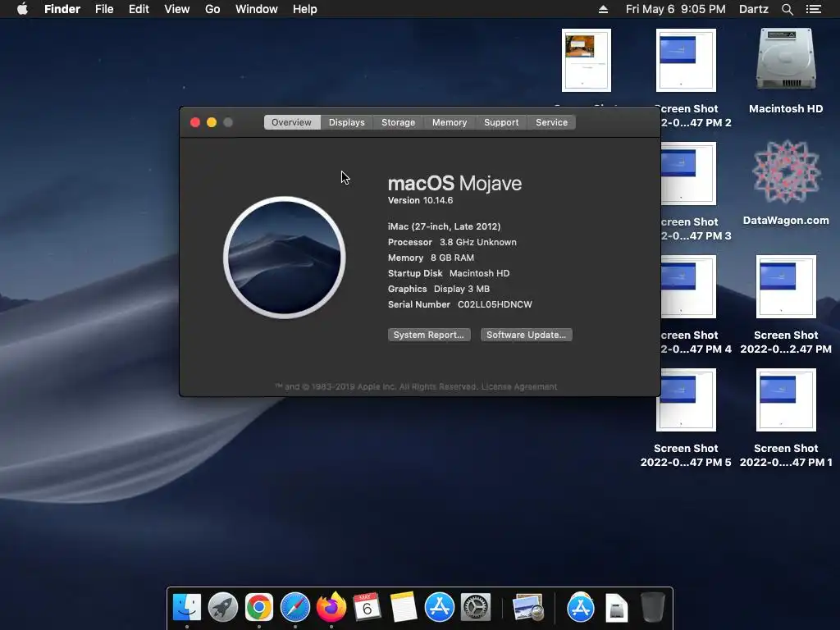Open the Go menu
840x630 pixels.
pos(212,9)
